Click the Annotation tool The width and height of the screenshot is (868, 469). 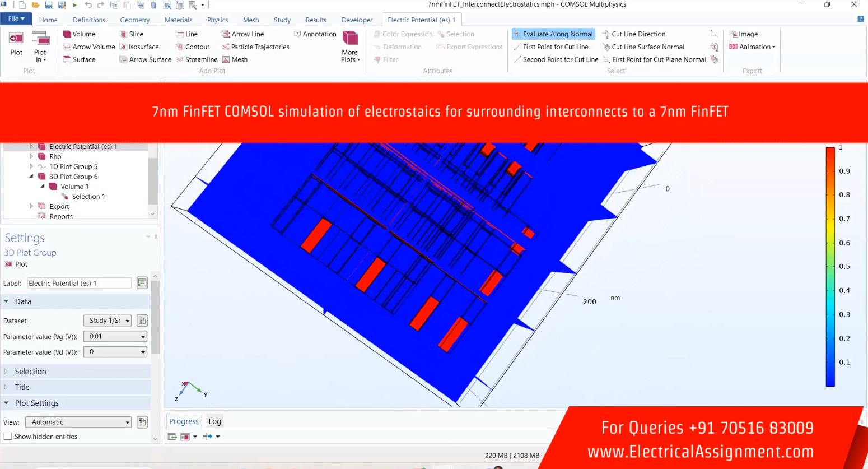coord(315,34)
